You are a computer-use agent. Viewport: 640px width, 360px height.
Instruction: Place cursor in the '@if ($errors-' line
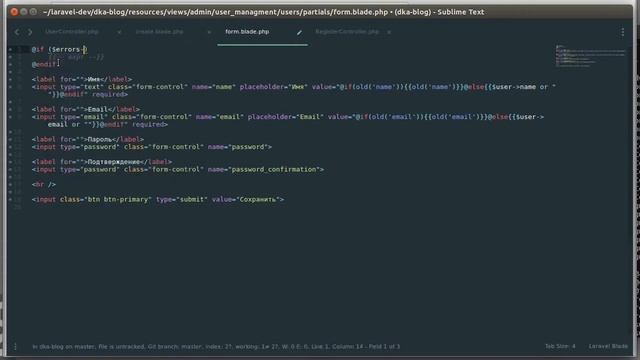[59, 49]
